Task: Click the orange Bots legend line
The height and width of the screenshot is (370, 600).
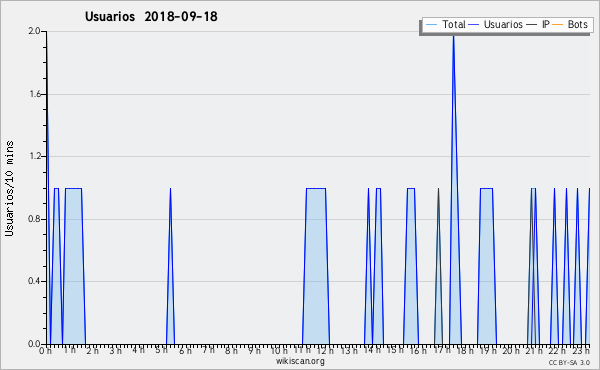Action: pos(558,25)
